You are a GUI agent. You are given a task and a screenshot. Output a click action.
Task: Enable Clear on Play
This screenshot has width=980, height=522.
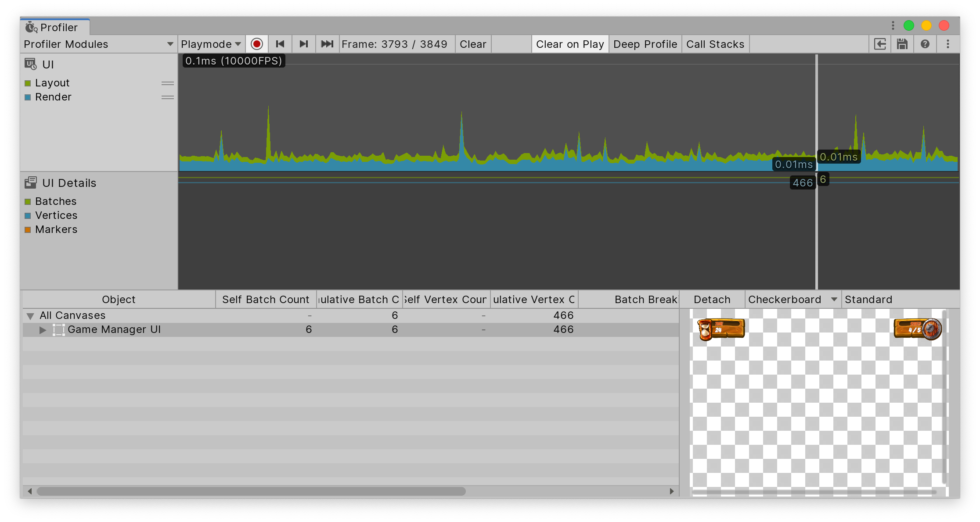click(569, 44)
